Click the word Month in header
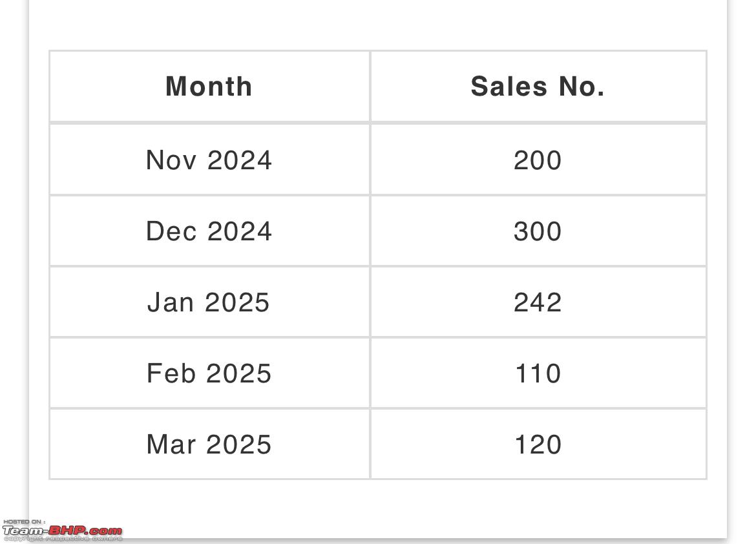The width and height of the screenshot is (756, 544). (x=209, y=87)
